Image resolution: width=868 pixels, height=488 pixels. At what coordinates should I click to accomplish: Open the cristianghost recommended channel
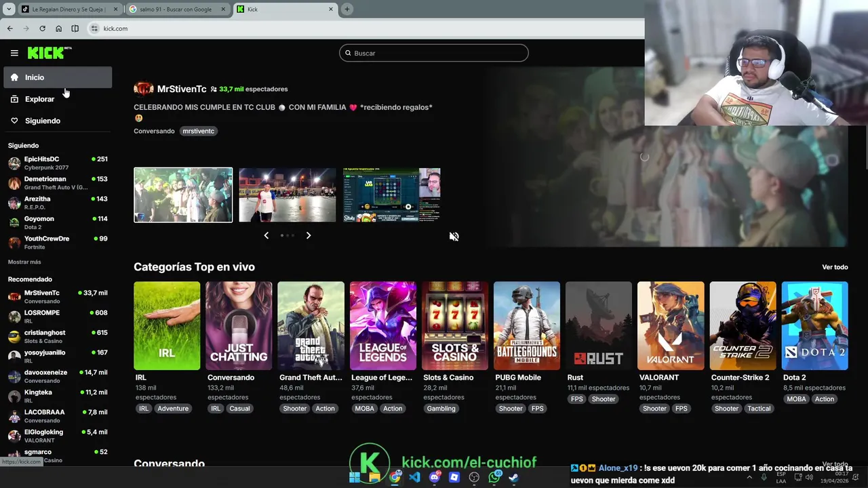[58, 336]
